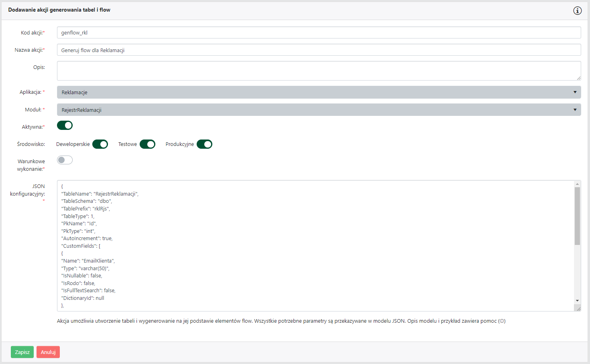
Task: Click the Nazwa akcji text field
Action: point(319,50)
